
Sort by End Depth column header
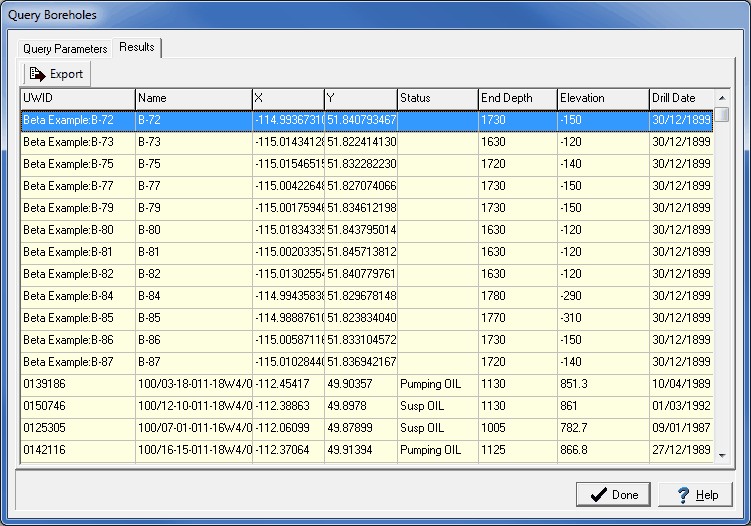click(x=517, y=98)
